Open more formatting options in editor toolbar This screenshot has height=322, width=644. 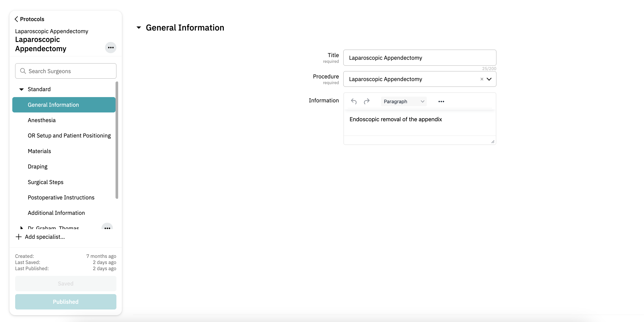tap(441, 101)
